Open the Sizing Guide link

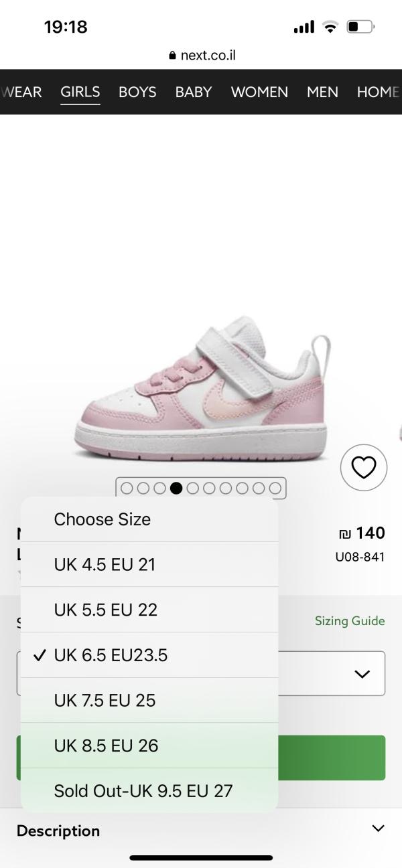pos(350,621)
